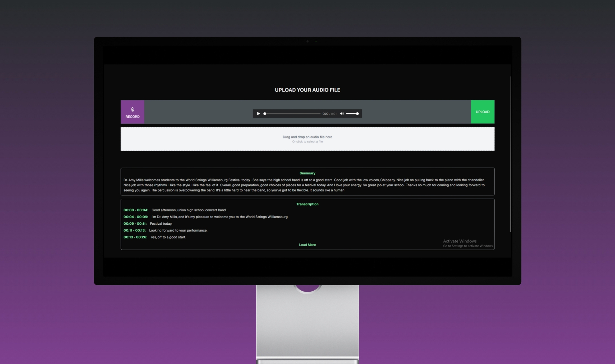Adjust the audio volume slider
Image resolution: width=615 pixels, height=364 pixels.
(x=352, y=114)
